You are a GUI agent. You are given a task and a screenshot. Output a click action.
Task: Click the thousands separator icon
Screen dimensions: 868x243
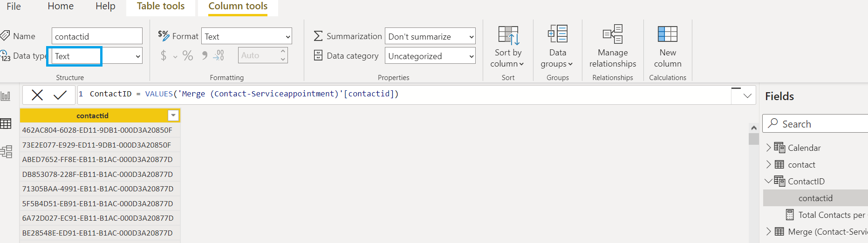[x=205, y=56]
